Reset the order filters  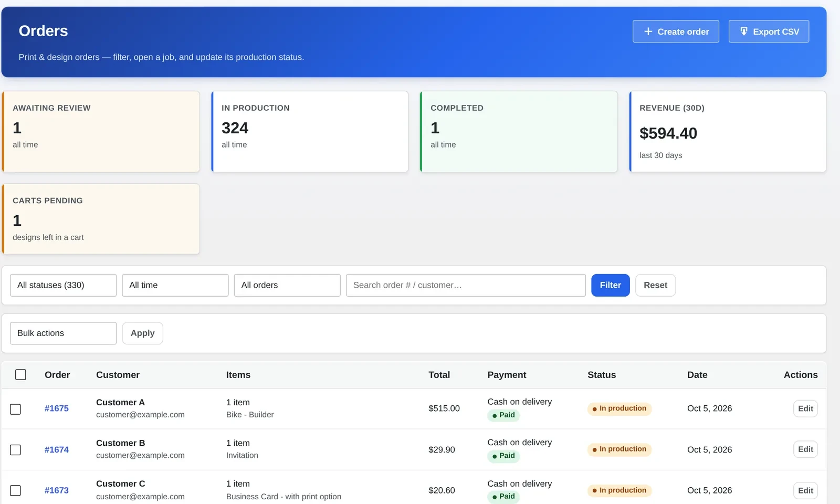(655, 285)
